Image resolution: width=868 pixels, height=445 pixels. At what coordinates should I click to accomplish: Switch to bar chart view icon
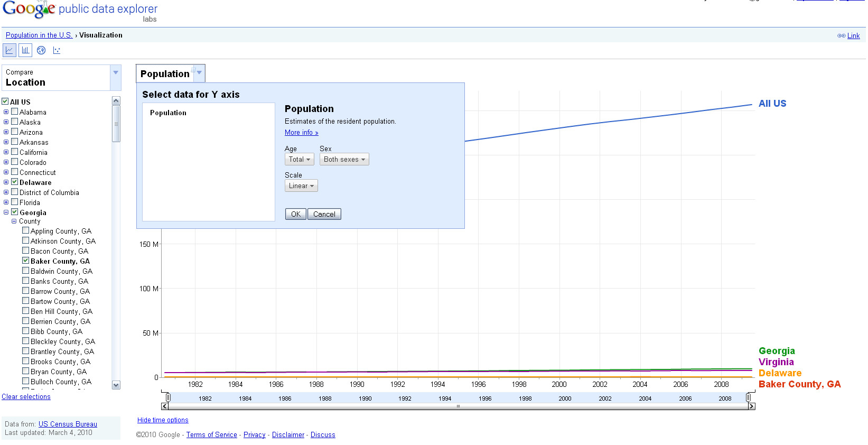click(25, 50)
